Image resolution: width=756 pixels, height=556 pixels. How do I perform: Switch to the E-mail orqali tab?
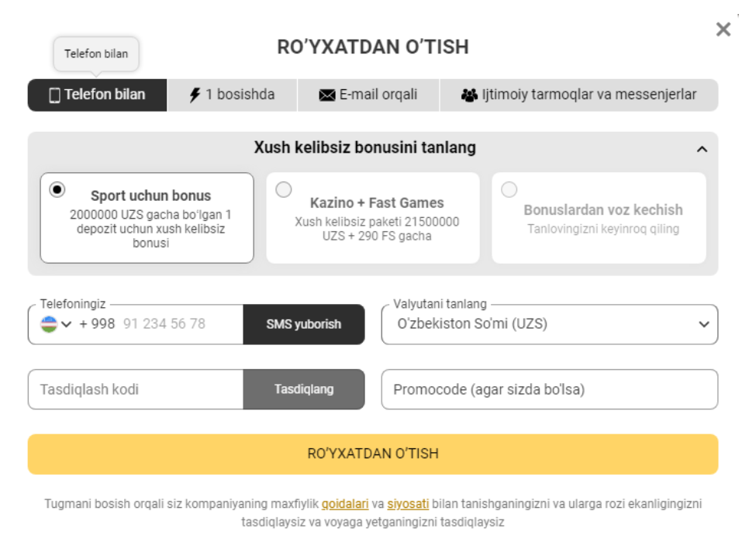(368, 95)
